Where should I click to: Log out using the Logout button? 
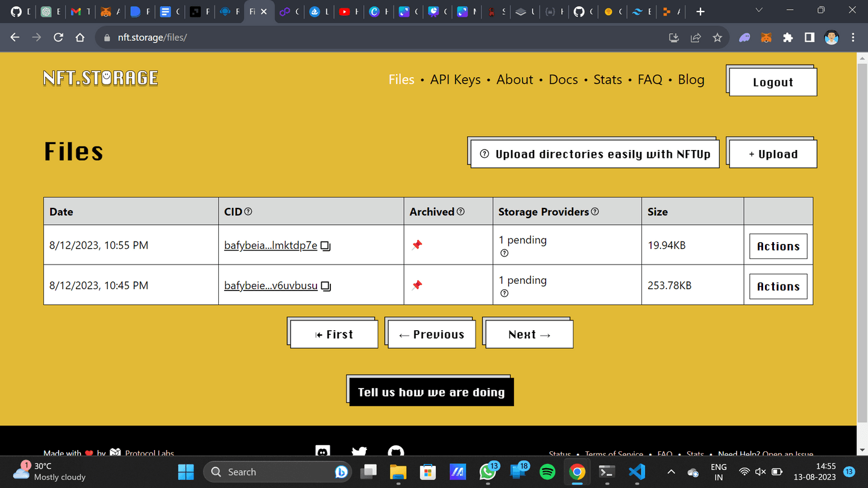click(773, 83)
